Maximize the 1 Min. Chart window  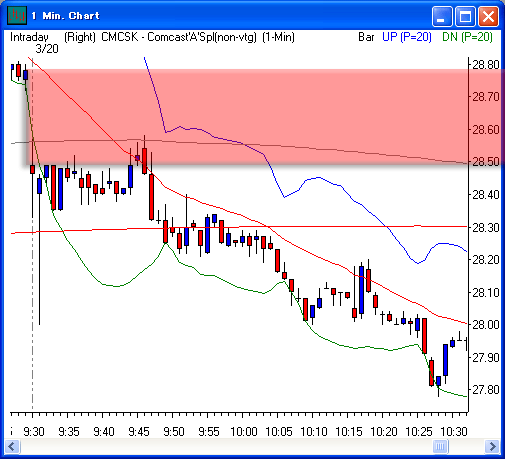465,16
